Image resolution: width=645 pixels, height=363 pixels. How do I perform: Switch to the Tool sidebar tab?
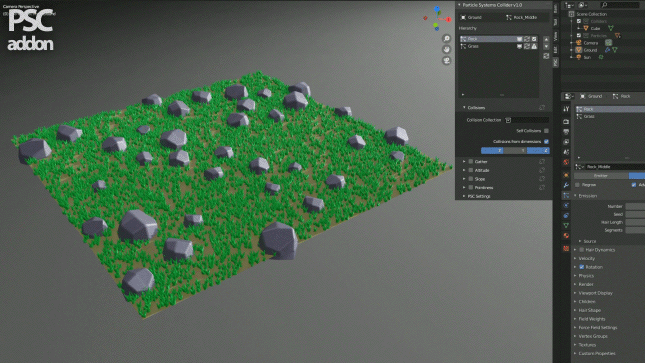click(x=555, y=22)
